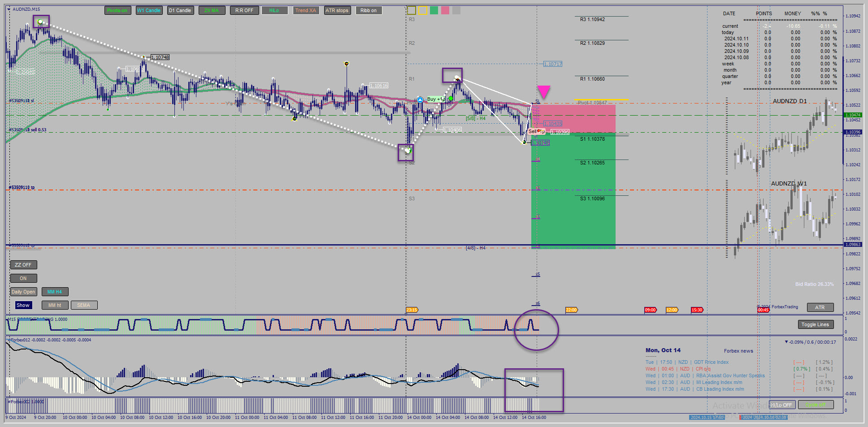
Task: Click the magenta down arrow sell signal
Action: coord(543,92)
